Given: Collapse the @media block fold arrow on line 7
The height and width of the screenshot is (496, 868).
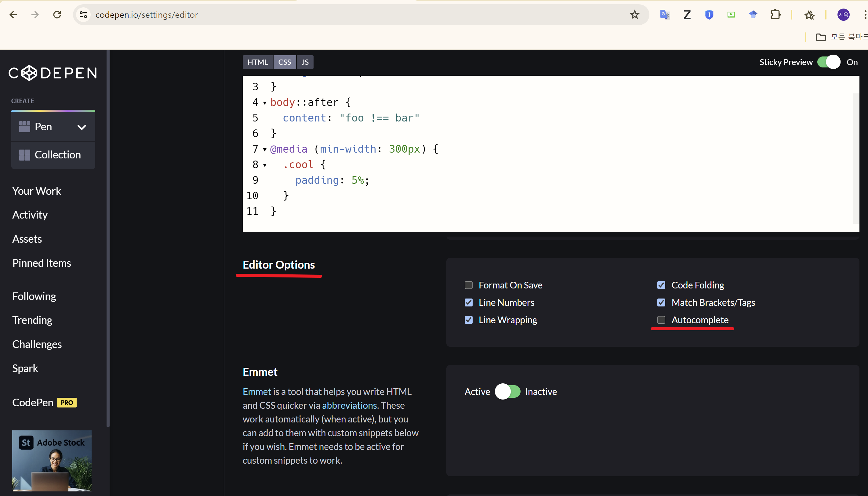Looking at the screenshot, I should click(x=265, y=149).
